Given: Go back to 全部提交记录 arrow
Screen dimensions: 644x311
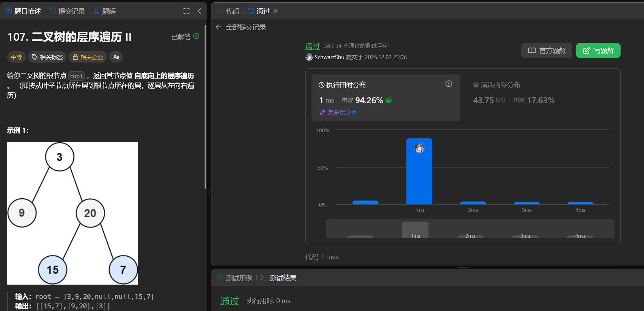Looking at the screenshot, I should [x=219, y=27].
